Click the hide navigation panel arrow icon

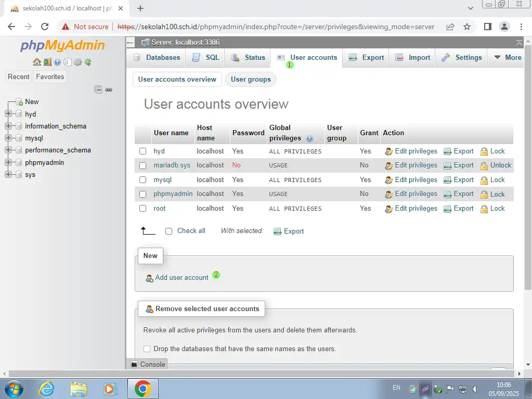point(131,43)
